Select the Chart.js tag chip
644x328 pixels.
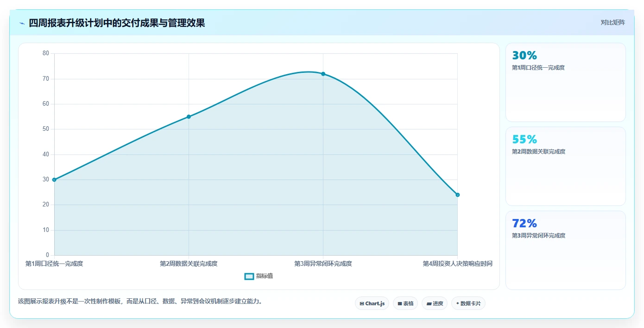click(x=372, y=303)
